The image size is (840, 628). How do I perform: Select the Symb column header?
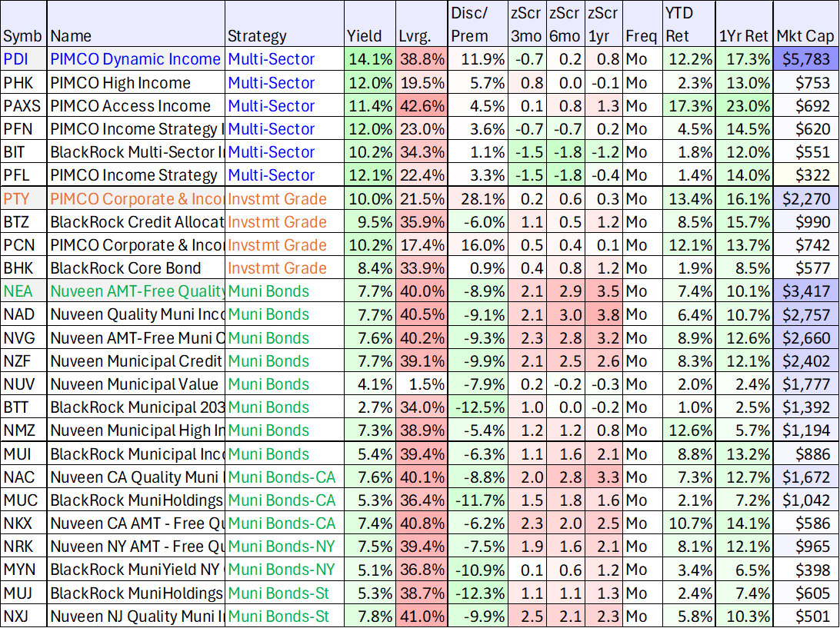(24, 24)
